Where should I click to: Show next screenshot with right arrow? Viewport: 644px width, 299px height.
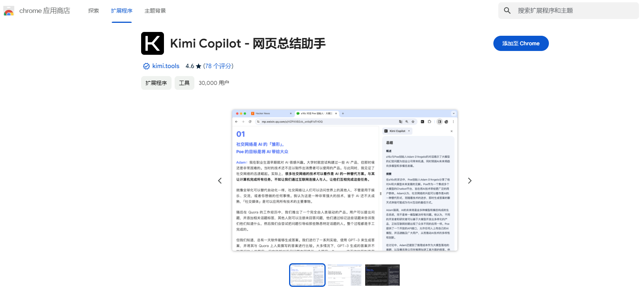coord(470,181)
